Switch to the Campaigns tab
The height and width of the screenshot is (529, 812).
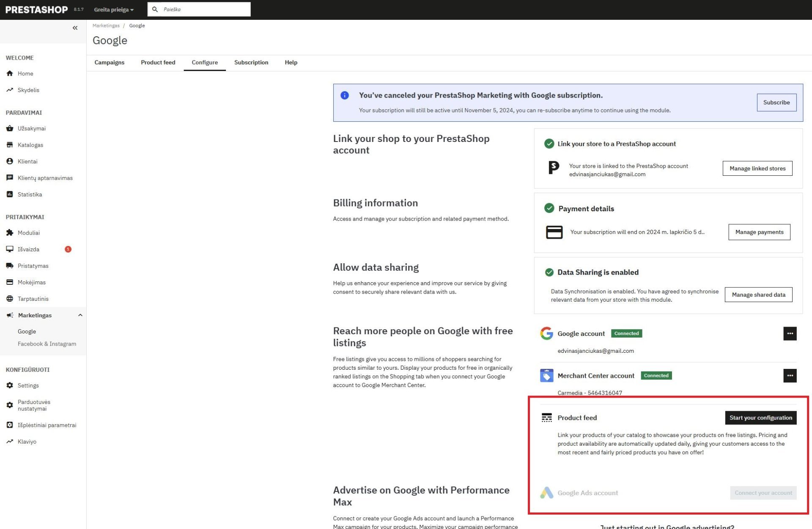point(110,63)
